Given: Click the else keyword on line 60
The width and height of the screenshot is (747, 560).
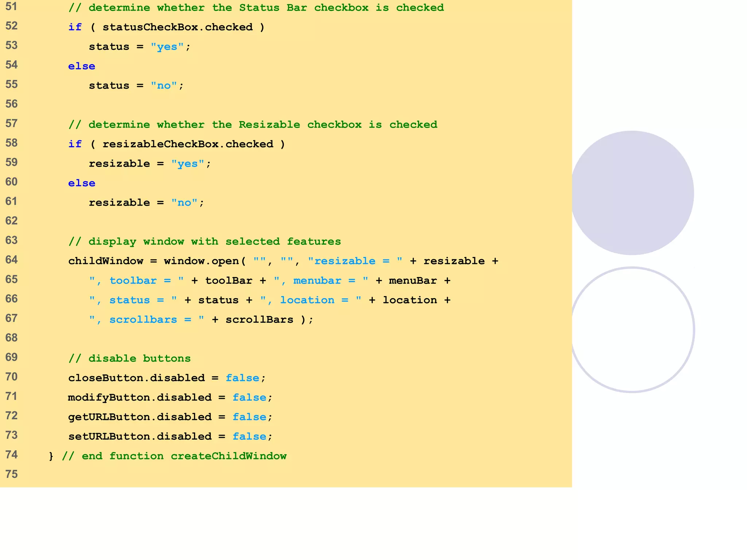Looking at the screenshot, I should click(81, 183).
